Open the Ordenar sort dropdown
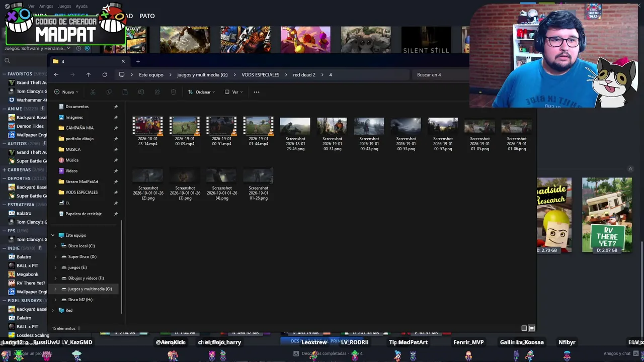The height and width of the screenshot is (362, 644). click(201, 92)
